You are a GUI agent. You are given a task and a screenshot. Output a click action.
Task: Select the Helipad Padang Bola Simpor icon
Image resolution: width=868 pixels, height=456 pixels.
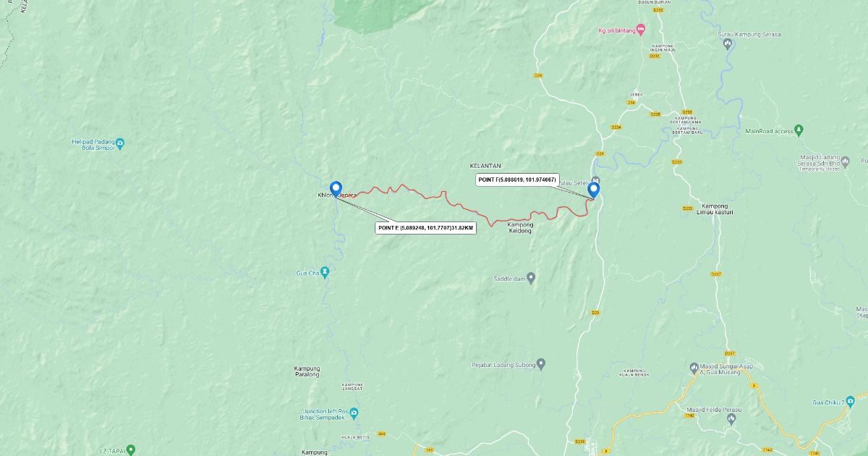(x=120, y=142)
